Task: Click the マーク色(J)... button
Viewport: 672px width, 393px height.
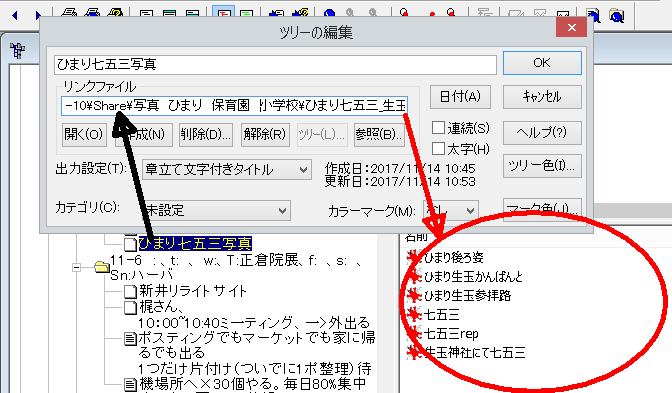Action: coord(542,209)
